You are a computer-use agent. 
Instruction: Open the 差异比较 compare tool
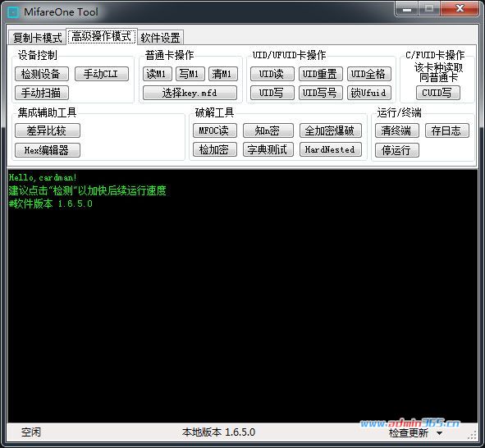click(x=48, y=130)
